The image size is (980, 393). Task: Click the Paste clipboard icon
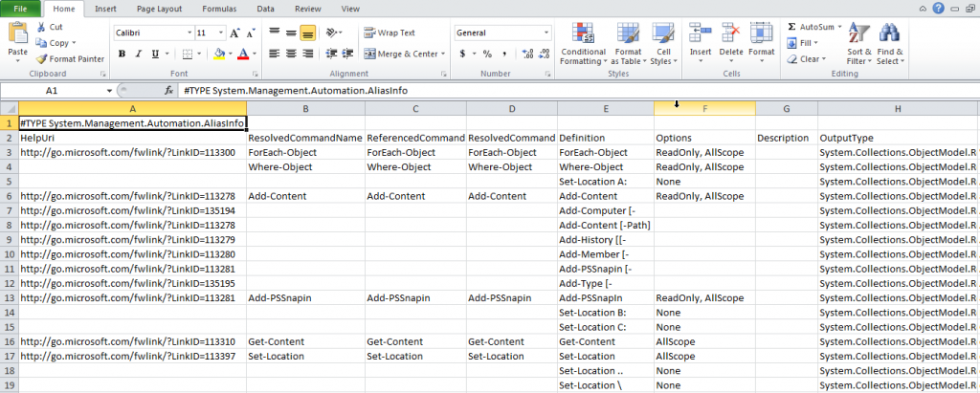click(17, 33)
